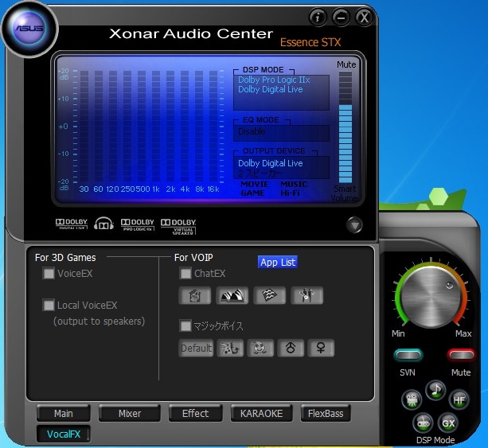Click the master volume knob
This screenshot has width=488, height=448.
(431, 296)
